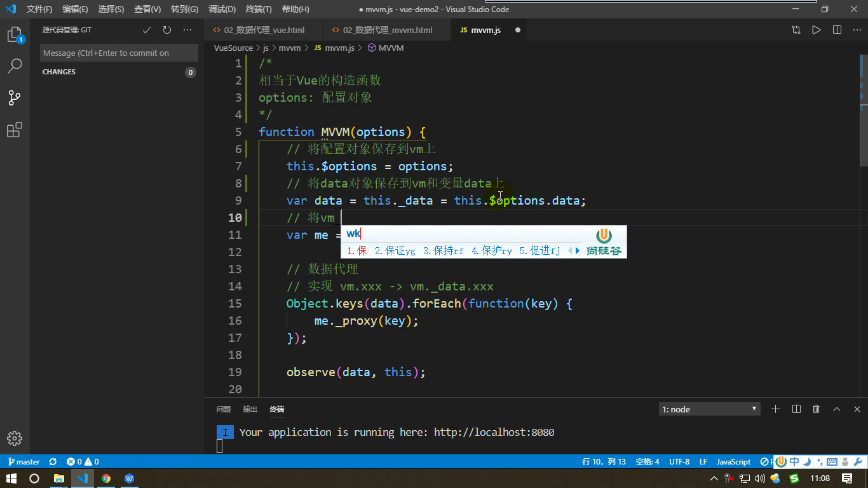Open Chrome from the Windows taskbar

tap(106, 478)
